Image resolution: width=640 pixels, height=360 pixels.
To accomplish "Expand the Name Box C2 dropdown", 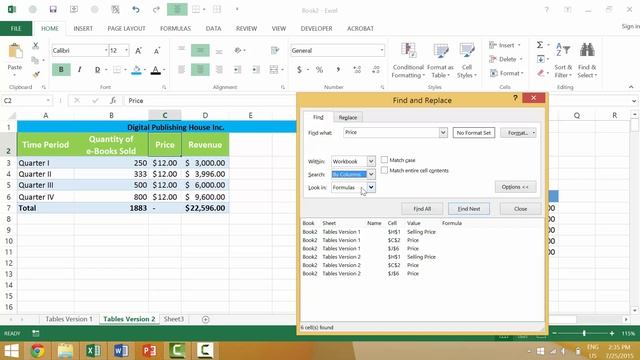I will pos(48,100).
